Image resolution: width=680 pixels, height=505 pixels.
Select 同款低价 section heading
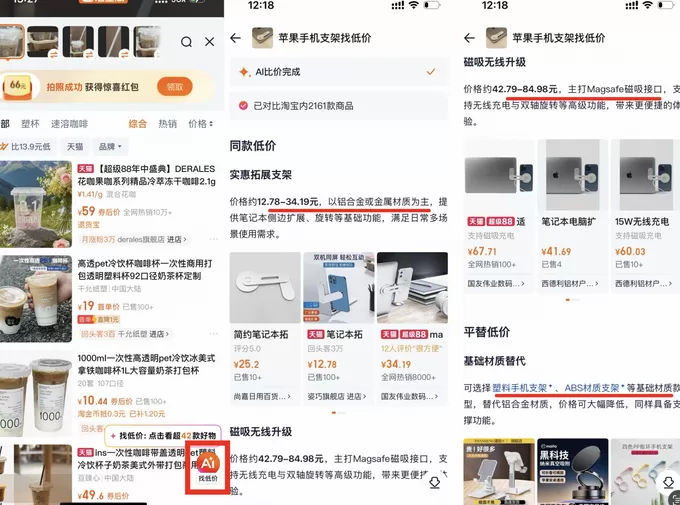click(x=253, y=146)
